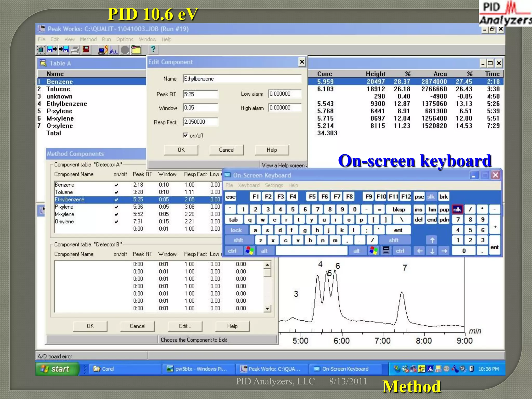Click the Windows start button
This screenshot has height=399, width=532.
click(x=57, y=369)
